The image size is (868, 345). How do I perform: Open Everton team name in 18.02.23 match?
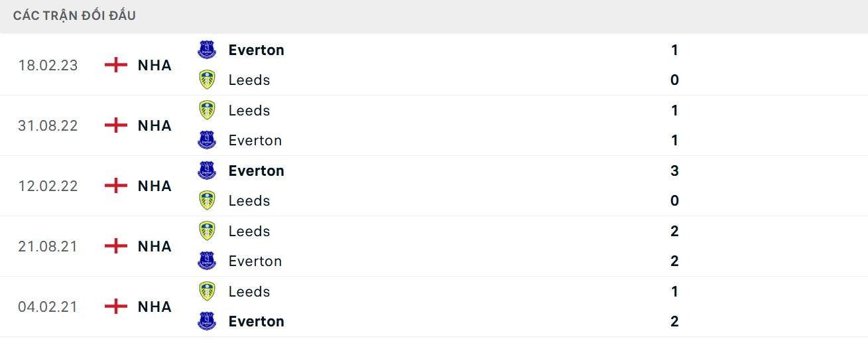tap(256, 50)
